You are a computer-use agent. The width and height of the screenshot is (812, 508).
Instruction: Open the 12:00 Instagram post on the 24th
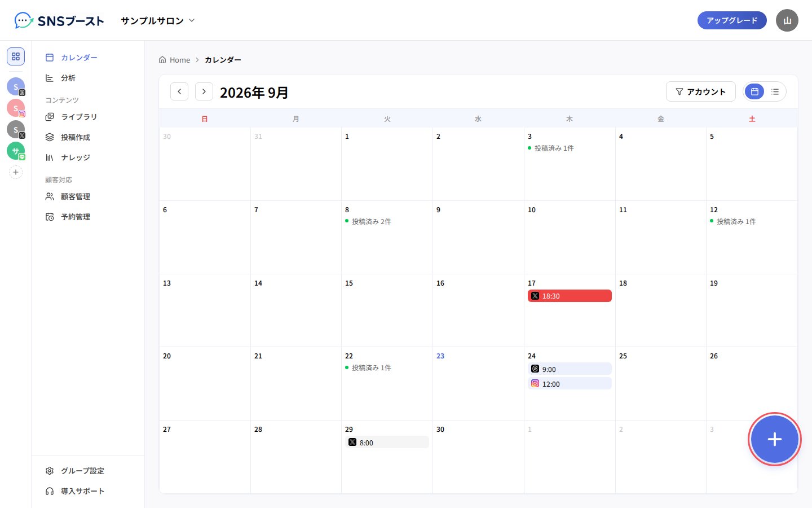570,384
